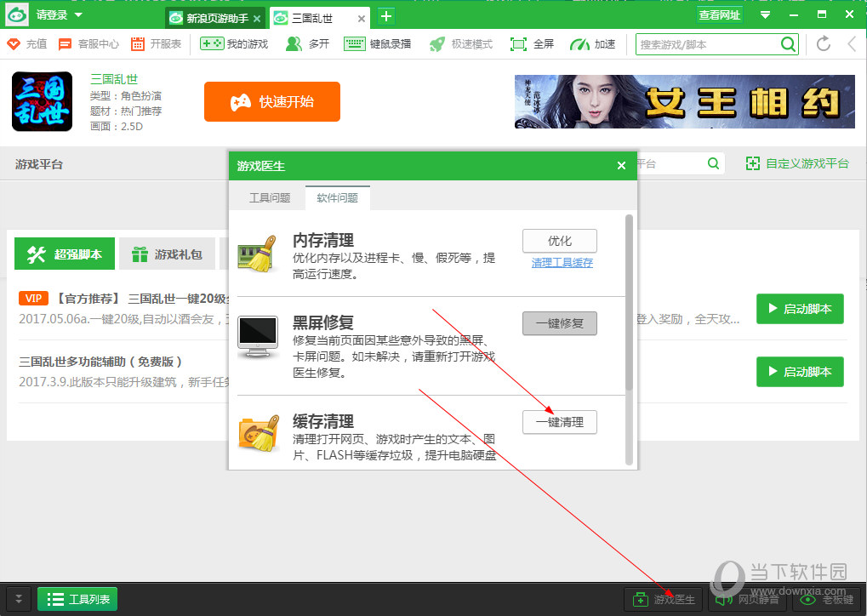Enable 极速模式 speed mode

point(459,44)
